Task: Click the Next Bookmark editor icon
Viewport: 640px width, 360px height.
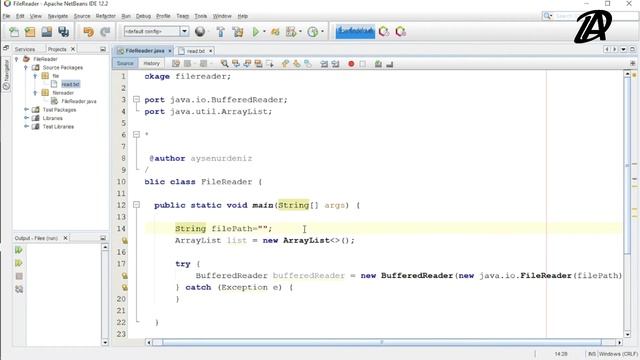Action: tap(297, 64)
